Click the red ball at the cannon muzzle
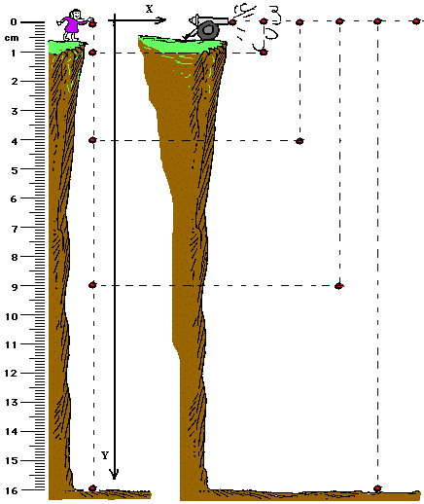The width and height of the screenshot is (424, 504). 232,22
